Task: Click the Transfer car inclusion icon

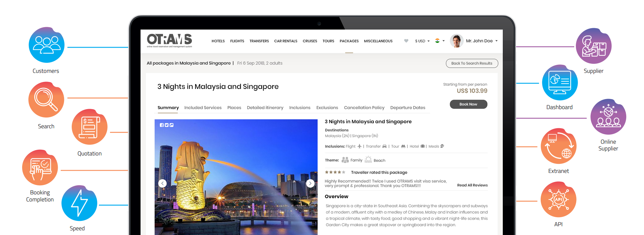Action: (x=384, y=146)
